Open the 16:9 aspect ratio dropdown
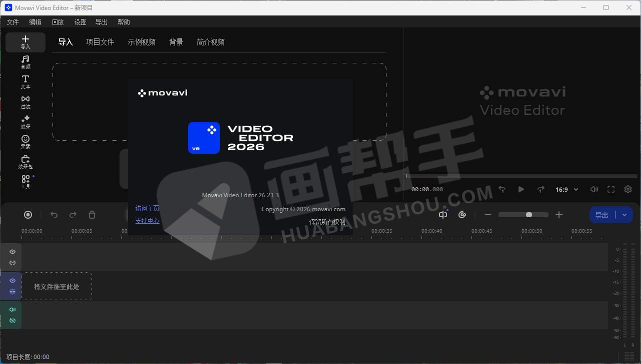The image size is (641, 364). coord(567,190)
